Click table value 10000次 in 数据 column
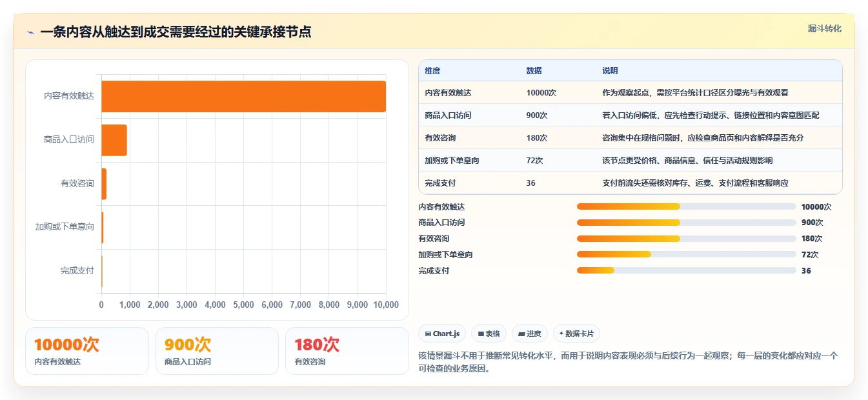868x400 pixels. coord(541,93)
